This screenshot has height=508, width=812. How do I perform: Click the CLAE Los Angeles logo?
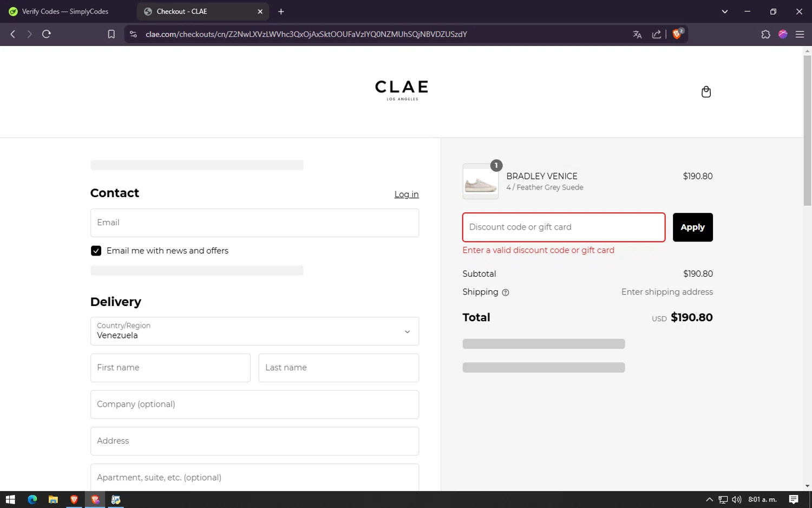point(402,90)
